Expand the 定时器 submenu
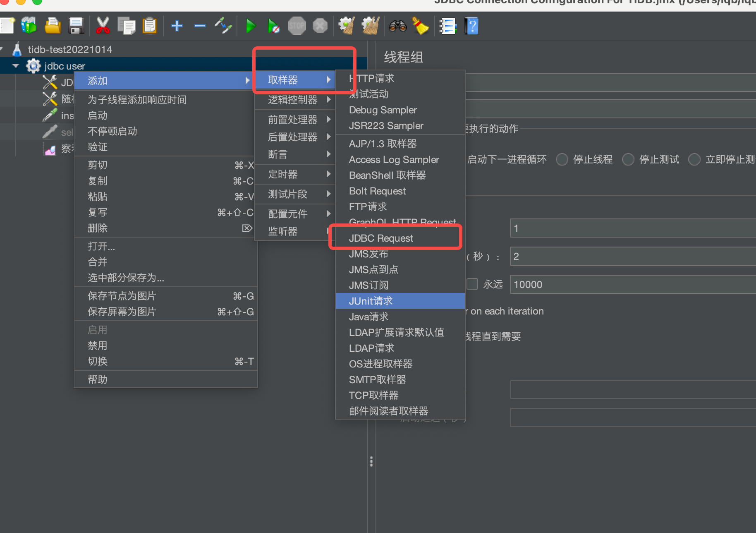The image size is (756, 533). pyautogui.click(x=296, y=174)
